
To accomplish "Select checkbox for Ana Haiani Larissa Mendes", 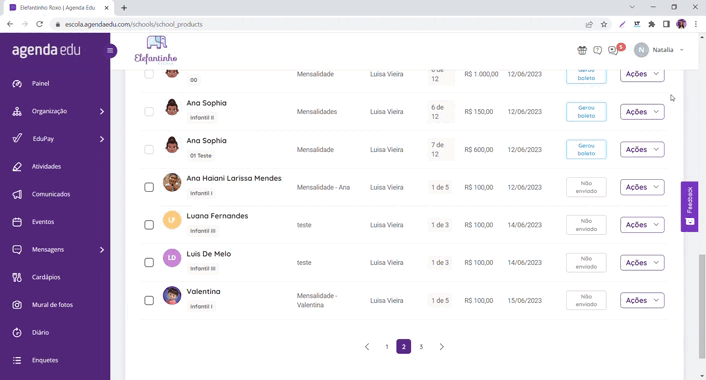I will (149, 187).
